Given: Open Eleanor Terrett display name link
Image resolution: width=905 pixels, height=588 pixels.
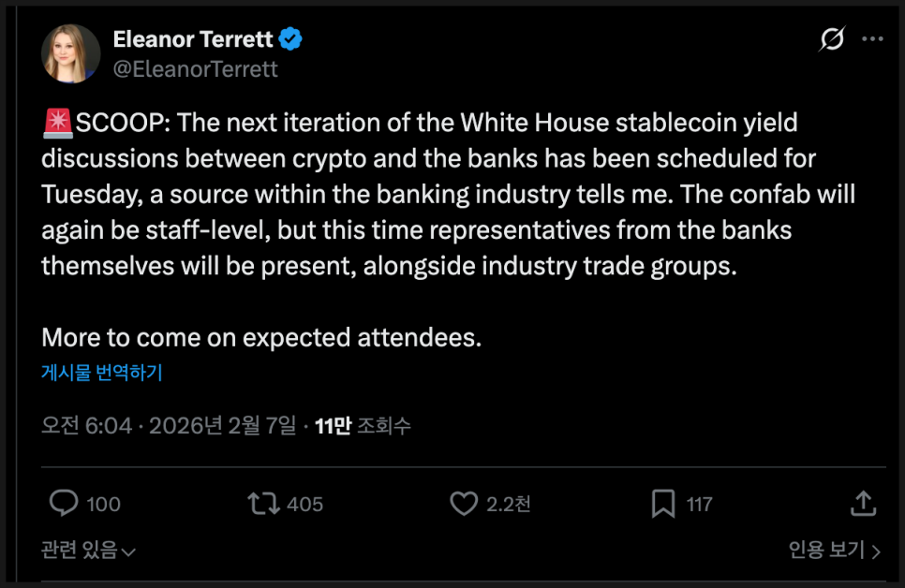Looking at the screenshot, I should coord(193,39).
